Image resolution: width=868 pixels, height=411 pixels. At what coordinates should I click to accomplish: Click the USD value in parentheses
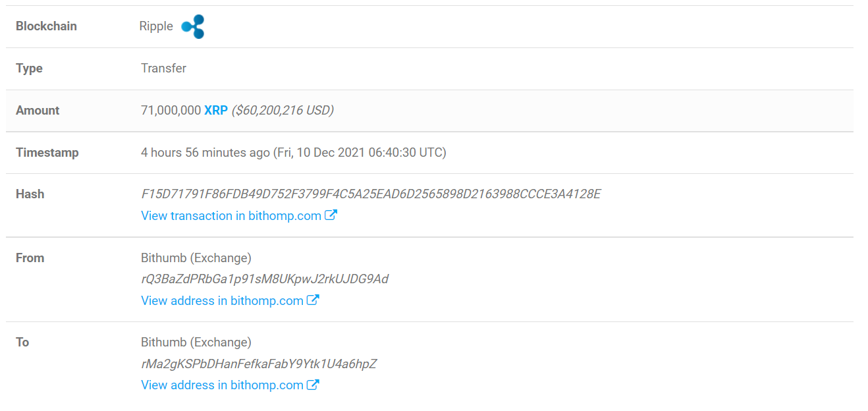(283, 111)
